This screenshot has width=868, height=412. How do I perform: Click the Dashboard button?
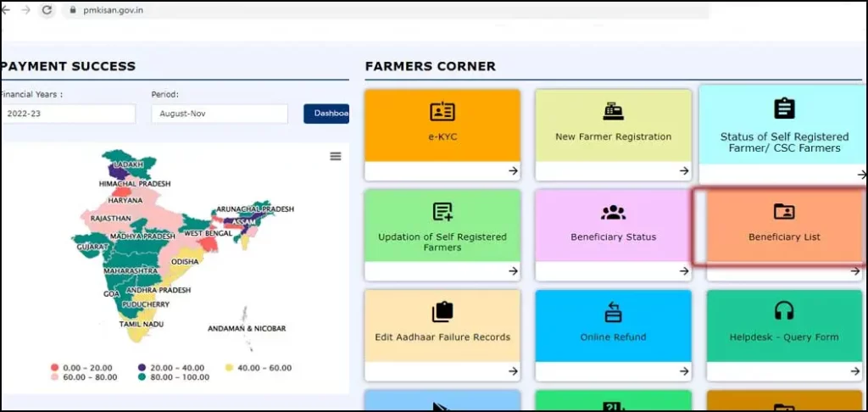click(326, 114)
